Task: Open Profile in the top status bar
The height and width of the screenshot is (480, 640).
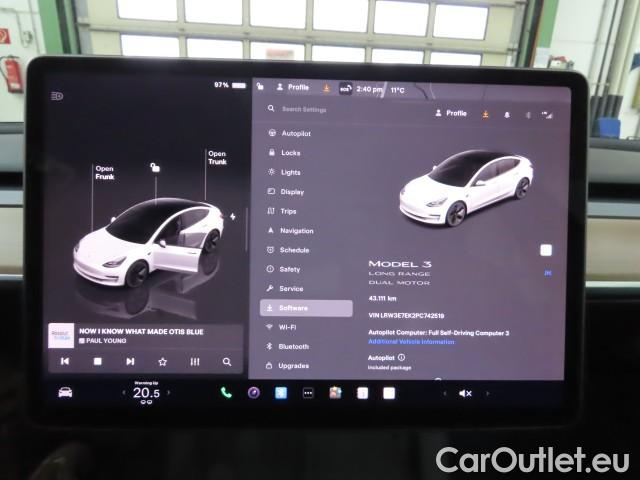Action: pyautogui.click(x=293, y=87)
